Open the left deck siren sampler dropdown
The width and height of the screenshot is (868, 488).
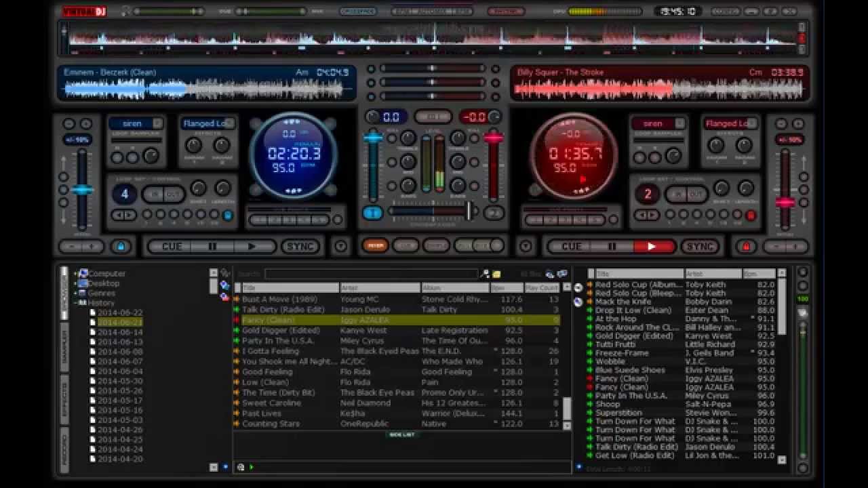coord(157,123)
